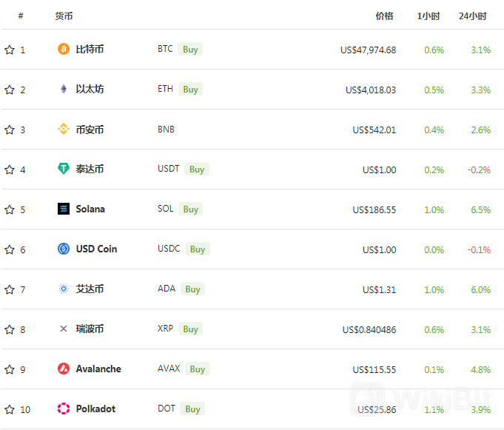This screenshot has width=504, height=430.
Task: Click the BNB yellow logo icon
Action: pyautogui.click(x=64, y=130)
